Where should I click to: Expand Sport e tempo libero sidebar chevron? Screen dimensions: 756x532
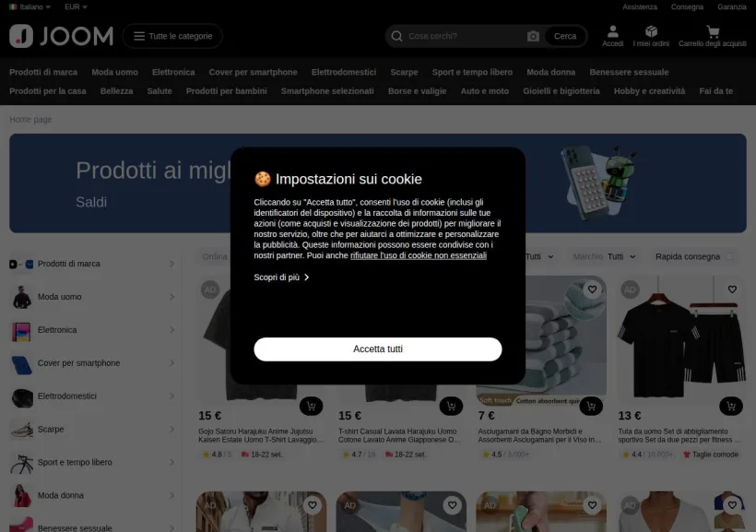pos(172,462)
